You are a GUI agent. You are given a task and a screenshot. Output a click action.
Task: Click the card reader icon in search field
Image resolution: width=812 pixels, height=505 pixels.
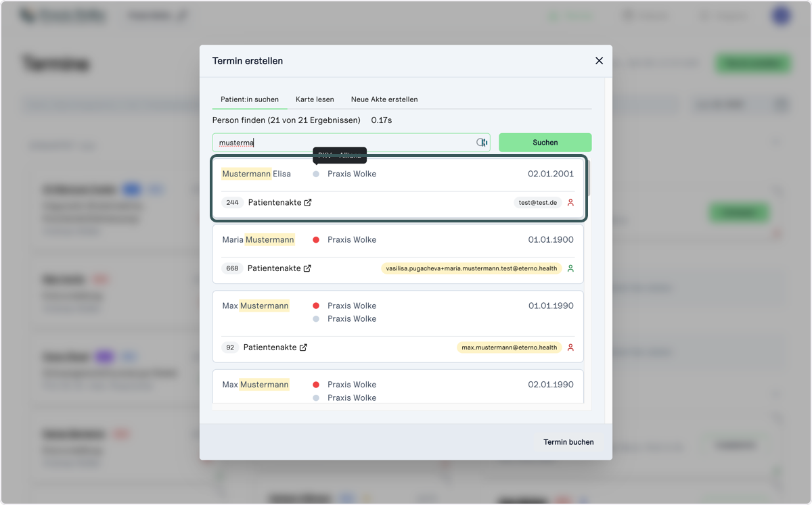[482, 143]
